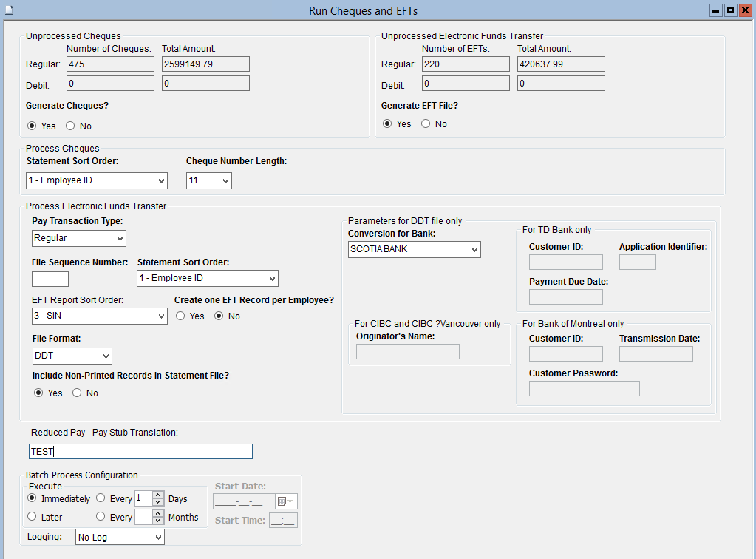This screenshot has height=559, width=756.
Task: Click File Sequence Number field
Action: click(50, 279)
